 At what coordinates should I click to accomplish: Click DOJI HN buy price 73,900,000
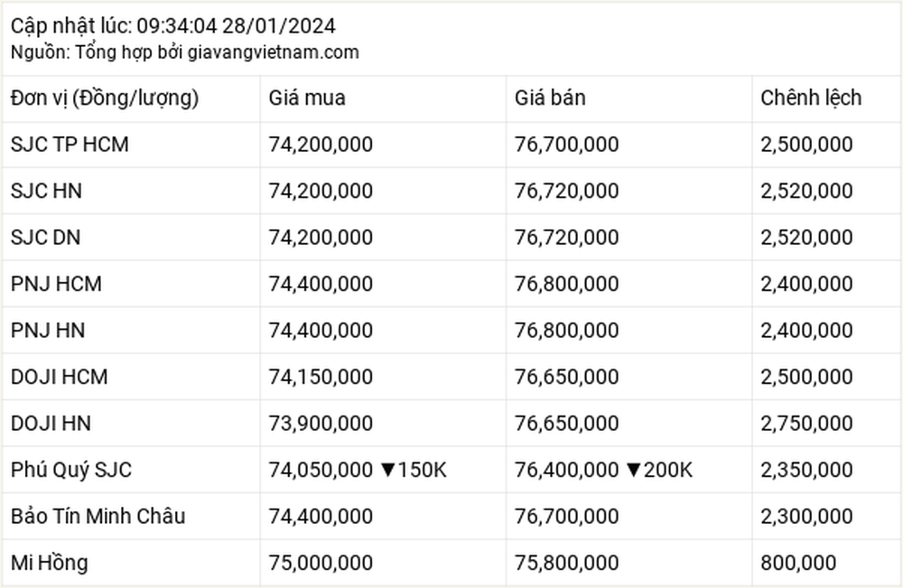pyautogui.click(x=321, y=424)
